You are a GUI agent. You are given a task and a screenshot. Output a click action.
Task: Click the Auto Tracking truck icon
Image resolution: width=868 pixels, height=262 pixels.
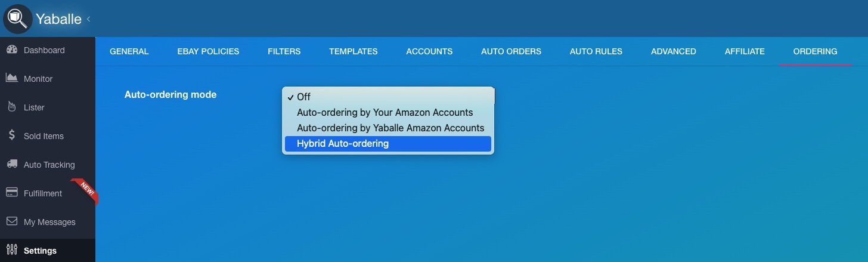11,164
